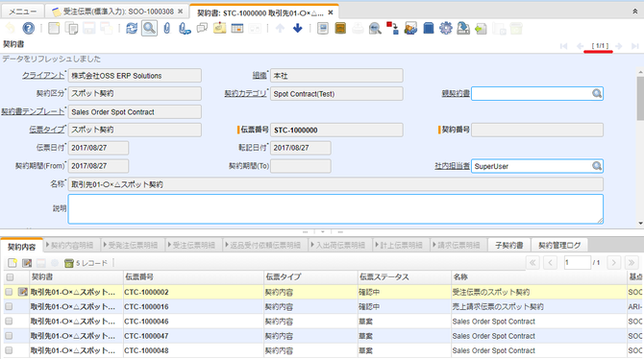The image size is (644, 359).
Task: Click the detail page number field
Action: (577, 263)
